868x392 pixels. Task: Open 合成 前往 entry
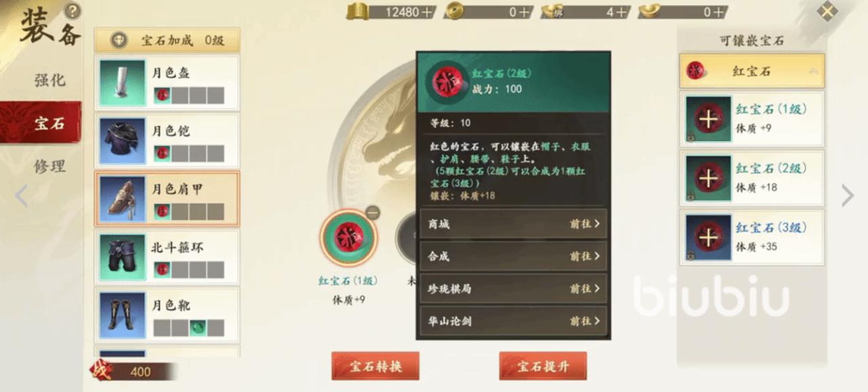(x=513, y=256)
